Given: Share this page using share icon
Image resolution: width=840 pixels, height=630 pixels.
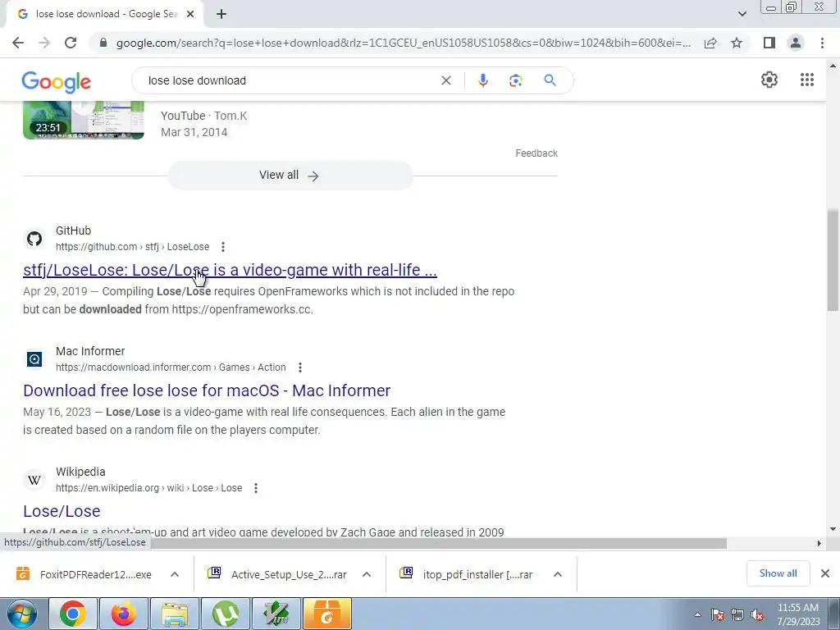Looking at the screenshot, I should pos(710,43).
